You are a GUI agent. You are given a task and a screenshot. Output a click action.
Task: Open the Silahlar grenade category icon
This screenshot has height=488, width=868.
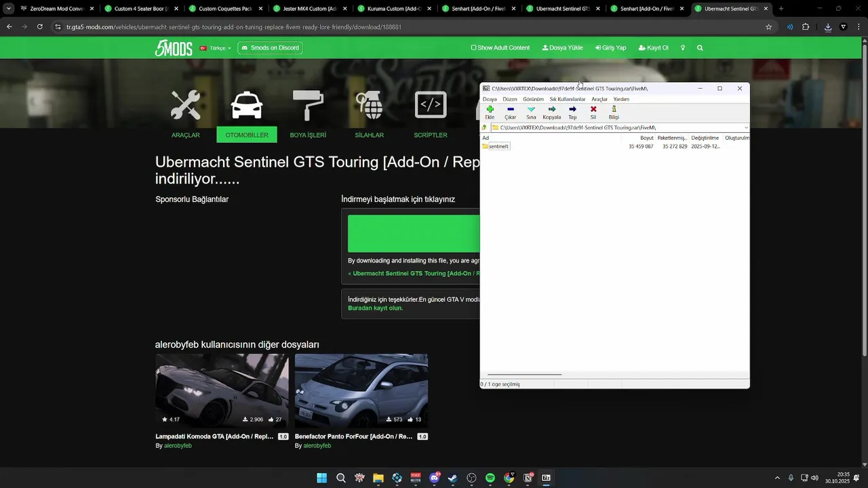370,105
